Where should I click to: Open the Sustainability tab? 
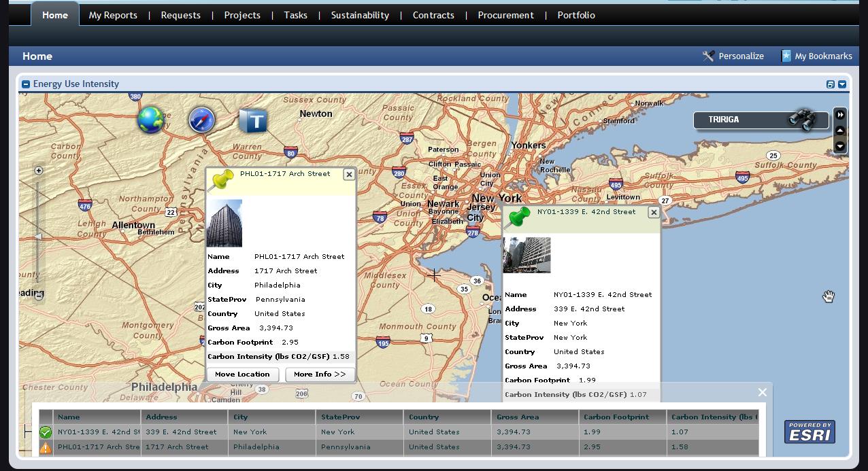(360, 15)
